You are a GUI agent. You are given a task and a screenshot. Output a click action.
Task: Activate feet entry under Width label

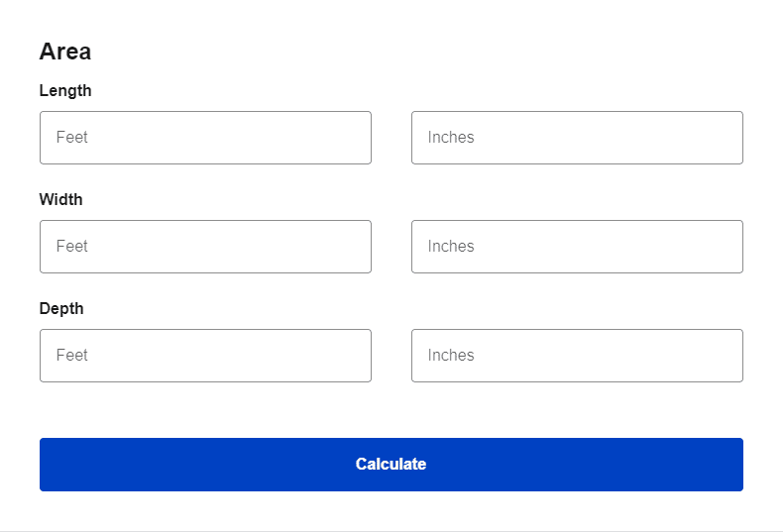coord(205,247)
